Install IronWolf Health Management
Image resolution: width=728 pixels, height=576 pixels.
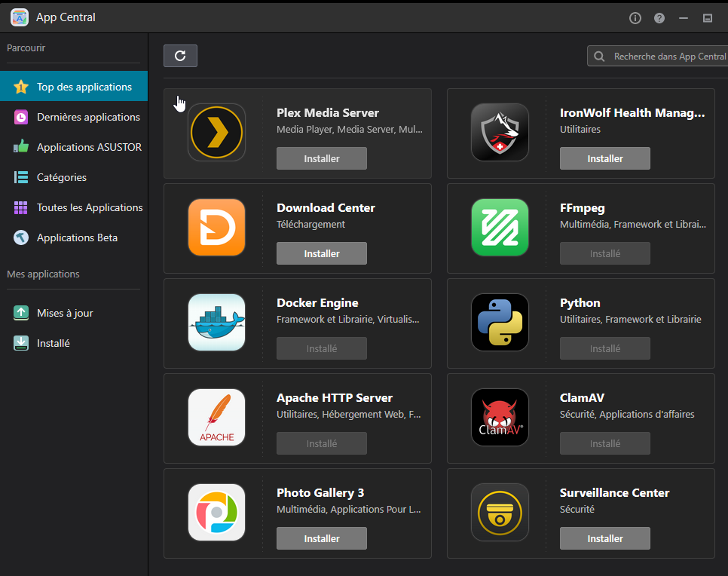[605, 158]
